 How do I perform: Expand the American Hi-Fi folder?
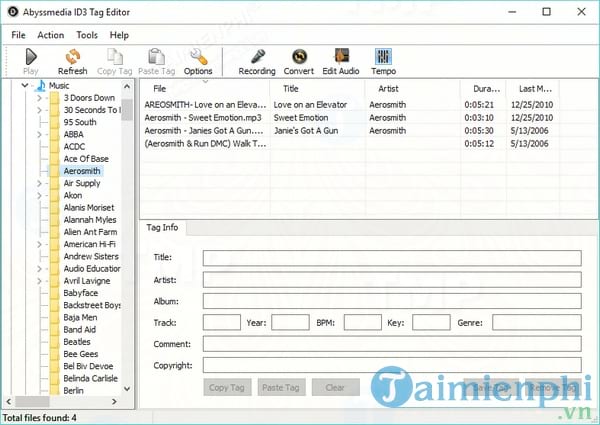click(x=39, y=244)
